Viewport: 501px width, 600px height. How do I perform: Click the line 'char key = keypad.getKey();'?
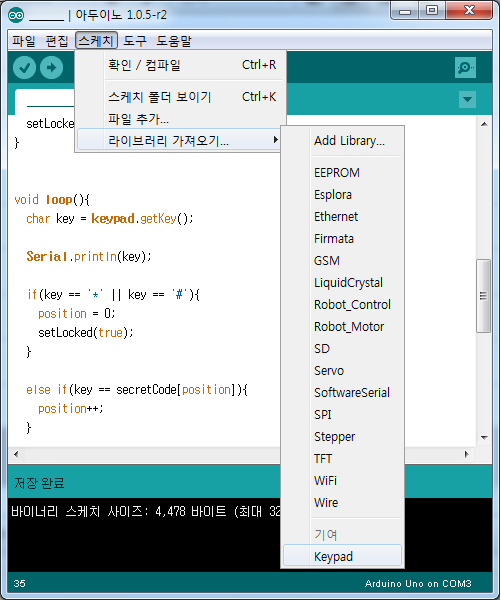pos(110,219)
